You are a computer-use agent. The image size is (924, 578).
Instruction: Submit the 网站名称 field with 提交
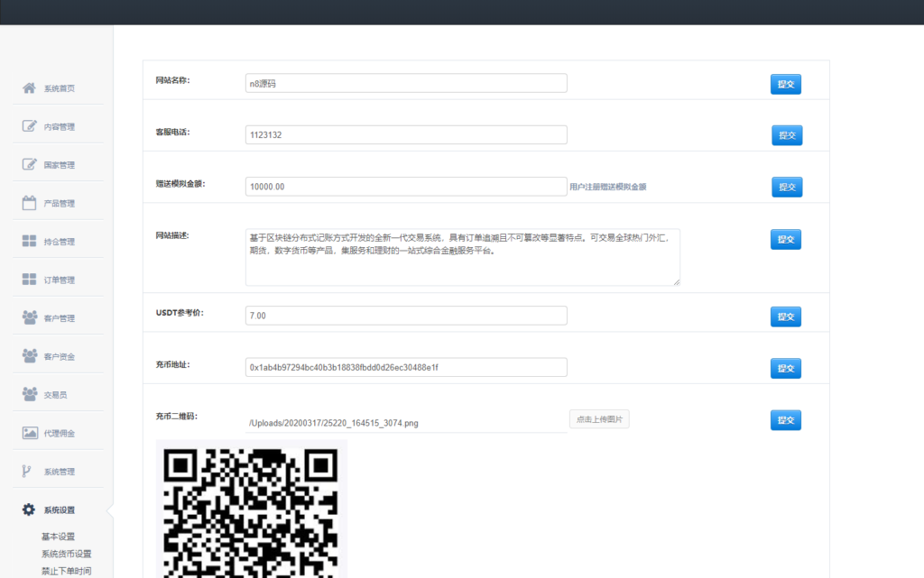(784, 83)
